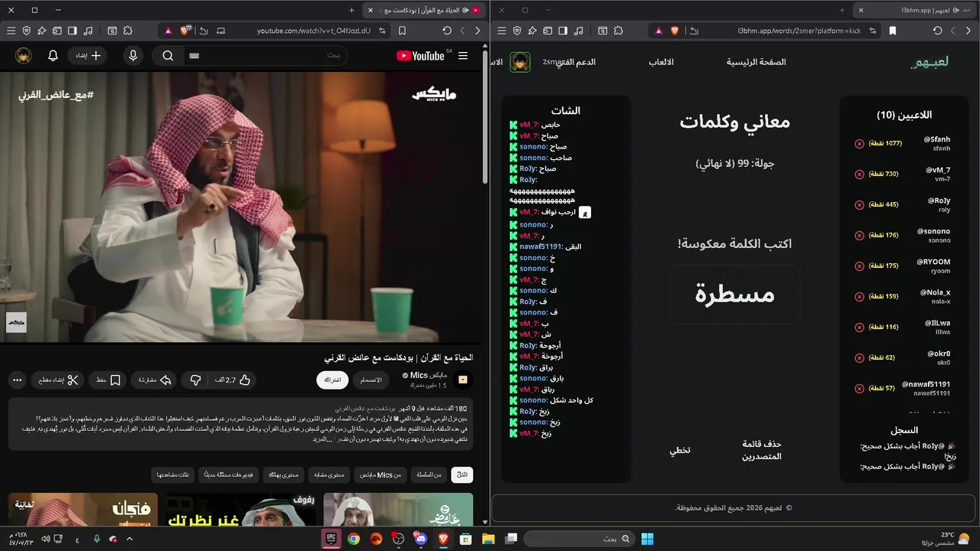Select the تمّت مشاهدتها filter chip
Image resolution: width=980 pixels, height=551 pixels.
coord(172,474)
